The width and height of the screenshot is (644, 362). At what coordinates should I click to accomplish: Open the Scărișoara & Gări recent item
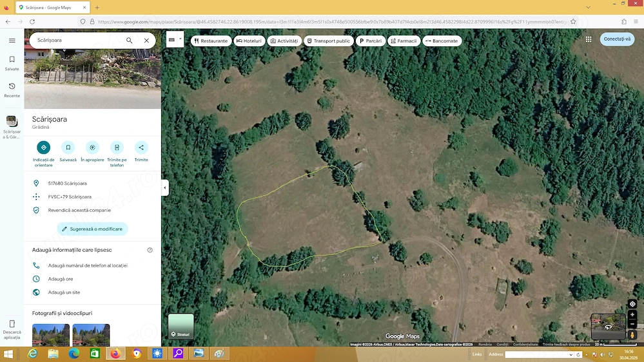tap(12, 128)
